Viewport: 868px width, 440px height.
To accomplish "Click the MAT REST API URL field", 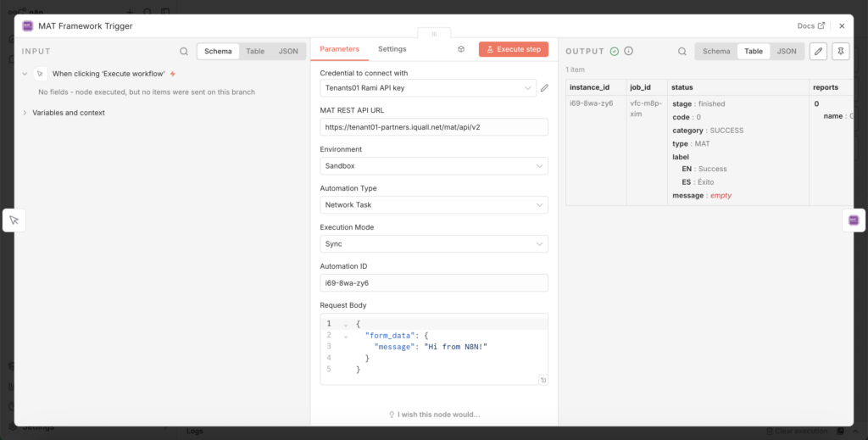I will coord(433,127).
